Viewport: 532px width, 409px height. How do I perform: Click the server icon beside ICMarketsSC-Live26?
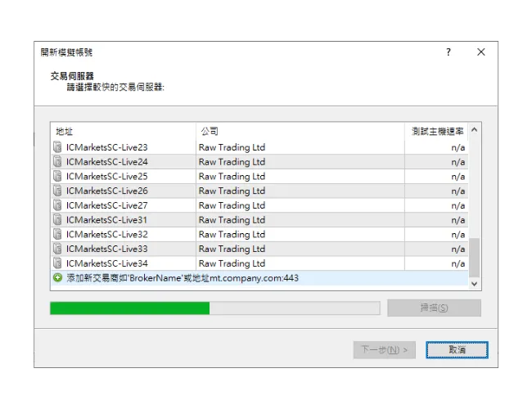57,191
